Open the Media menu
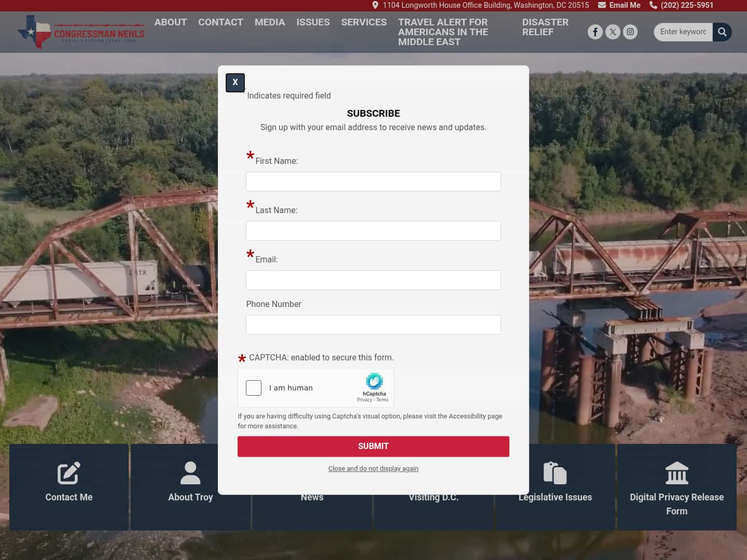The height and width of the screenshot is (560, 747). click(x=270, y=22)
